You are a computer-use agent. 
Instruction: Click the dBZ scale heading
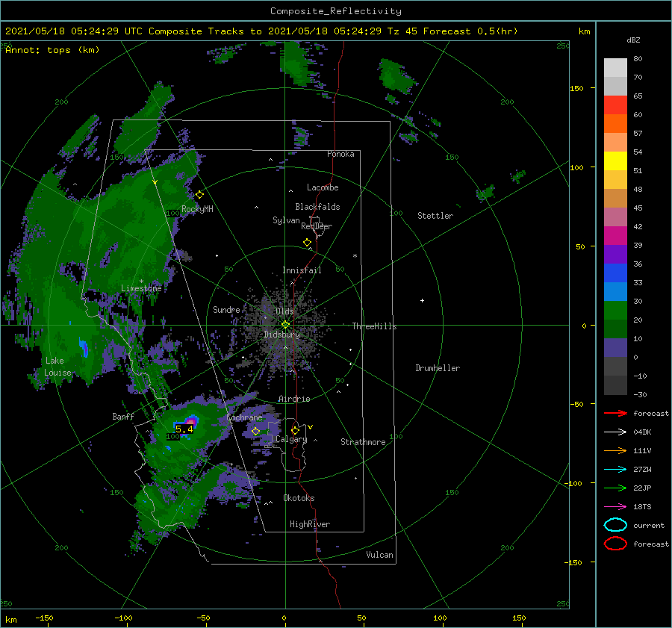coord(633,40)
